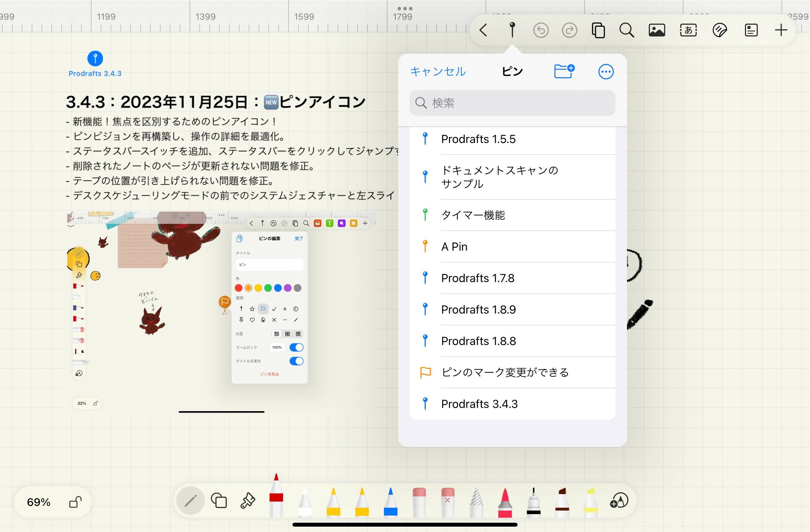This screenshot has height=532, width=810.
Task: Choose the pushpin tool in bottom toolbar
Action: point(248,501)
